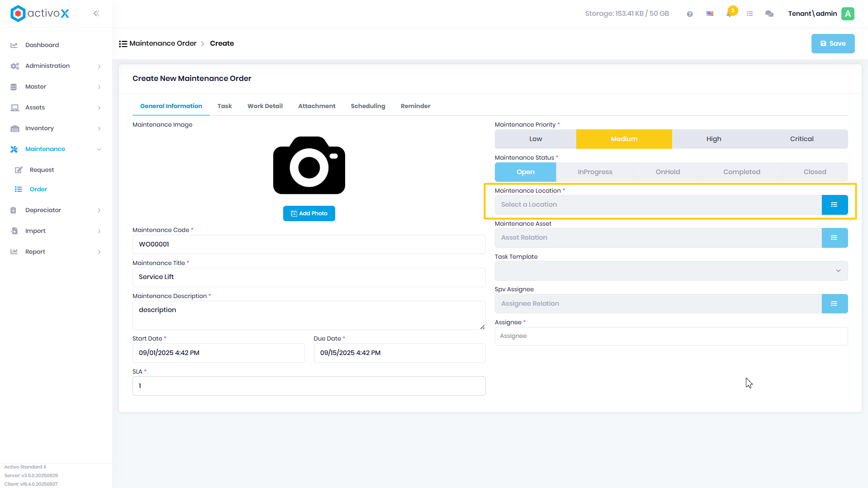Image resolution: width=868 pixels, height=488 pixels.
Task: Collapse the Maintenance menu chevron
Action: tap(99, 150)
